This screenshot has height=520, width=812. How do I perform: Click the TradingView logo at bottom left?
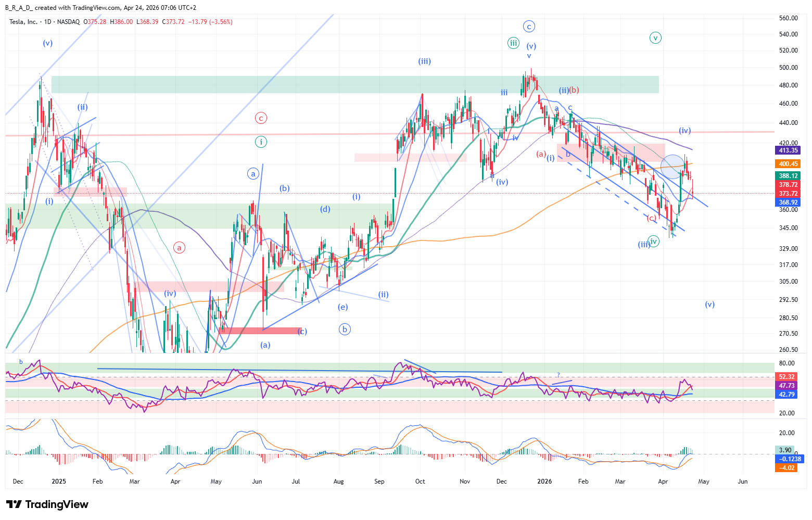click(x=47, y=504)
